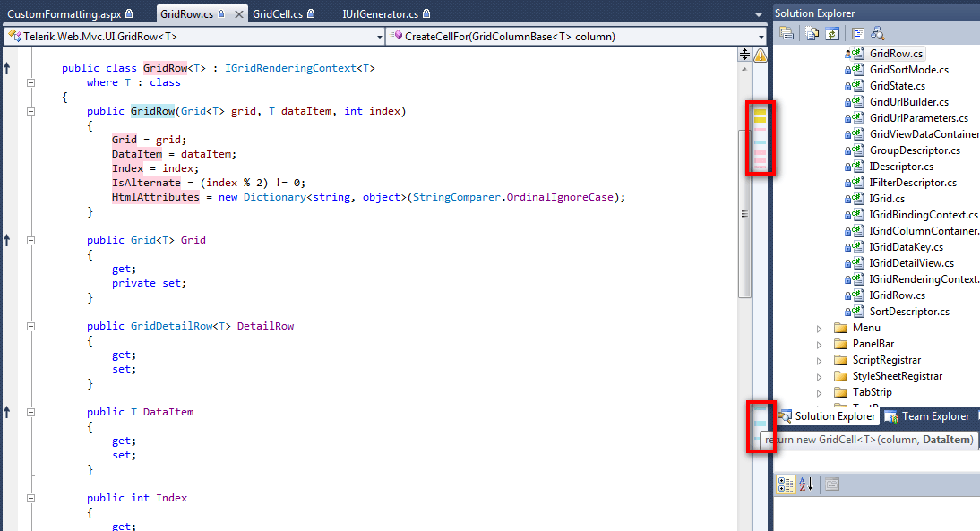Switch to IUrlGenerator.cs tab
The width and height of the screenshot is (980, 531).
tap(385, 13)
